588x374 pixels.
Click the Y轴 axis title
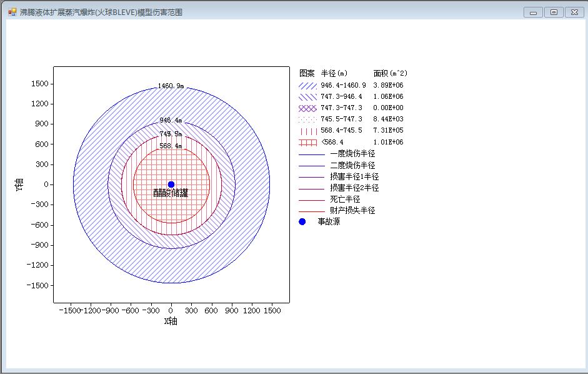(x=19, y=184)
